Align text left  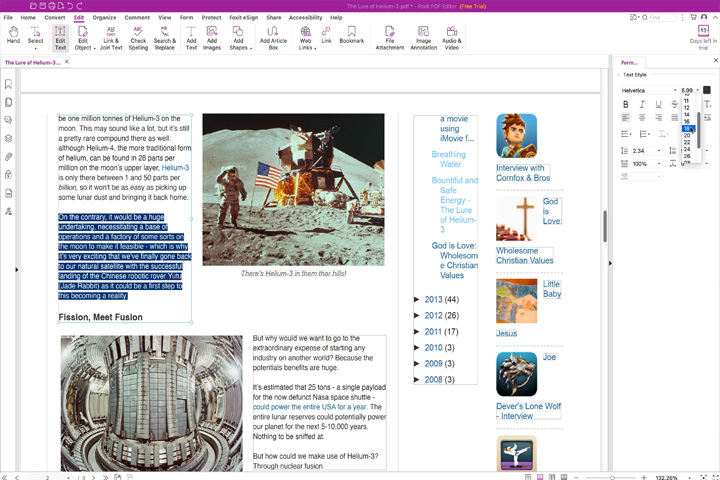[625, 118]
